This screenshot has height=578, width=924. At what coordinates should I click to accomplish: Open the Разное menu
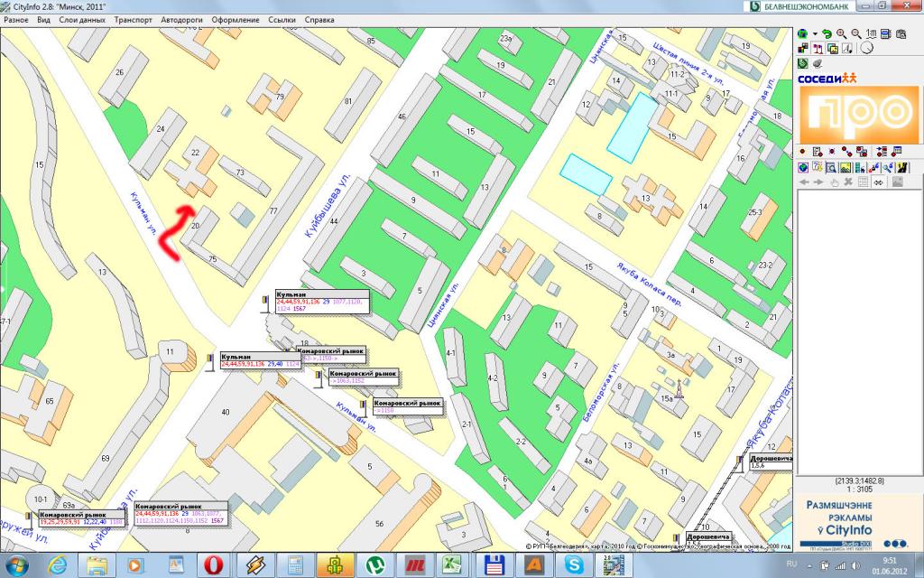click(x=16, y=20)
